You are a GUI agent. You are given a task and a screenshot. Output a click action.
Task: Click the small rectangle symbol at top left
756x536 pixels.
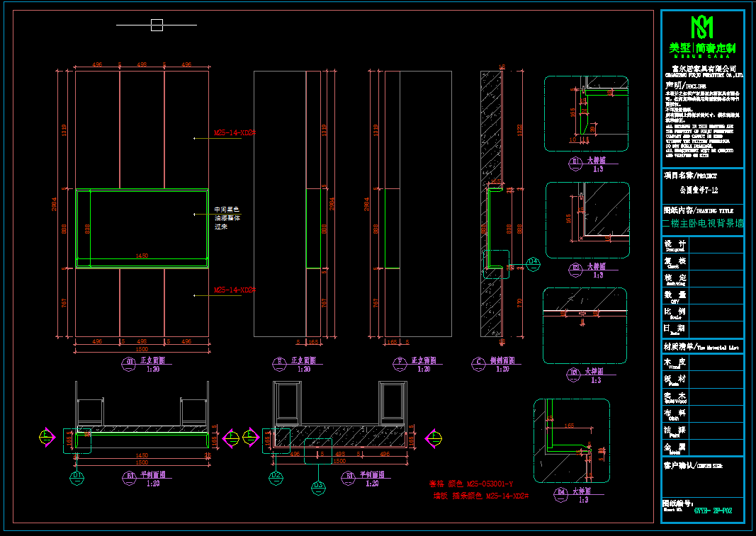157,25
